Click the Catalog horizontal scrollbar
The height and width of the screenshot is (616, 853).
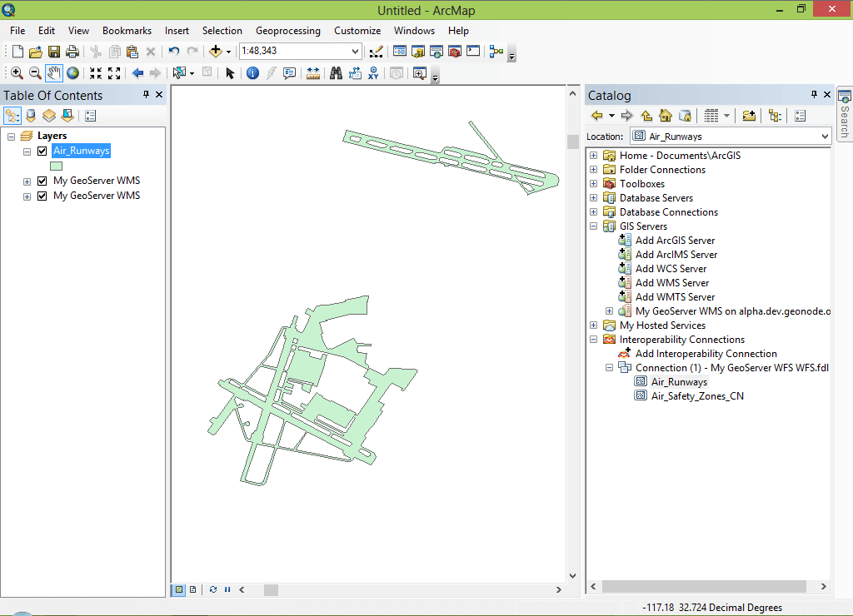(x=704, y=587)
